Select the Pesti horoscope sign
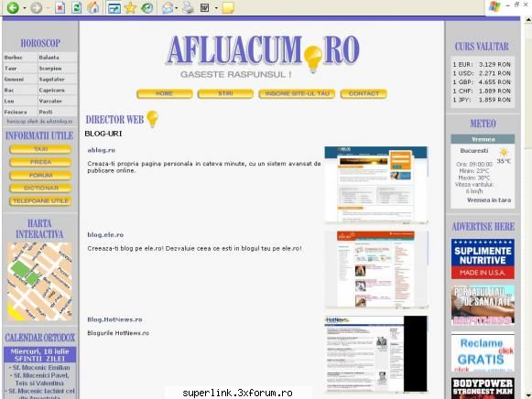Viewport: 532px width, 399px height. click(x=46, y=112)
